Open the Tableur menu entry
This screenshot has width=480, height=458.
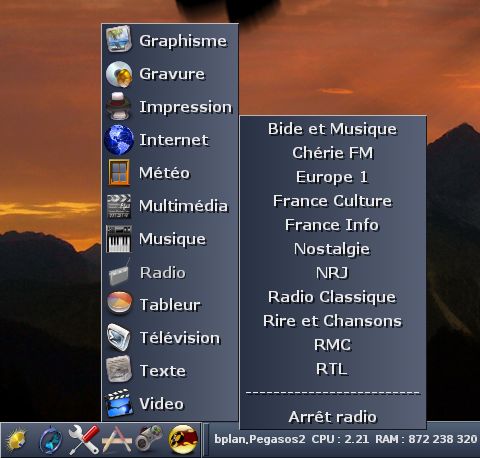(x=170, y=305)
